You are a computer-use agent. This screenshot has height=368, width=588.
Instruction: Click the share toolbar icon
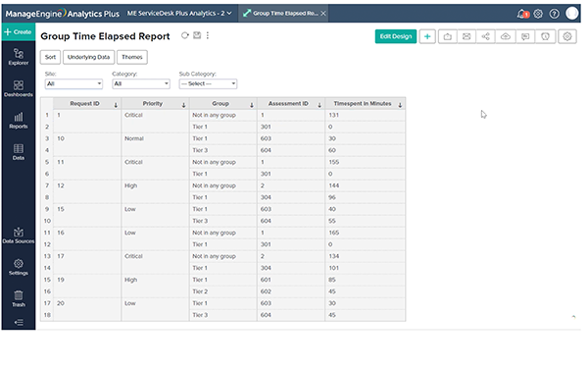tap(486, 36)
